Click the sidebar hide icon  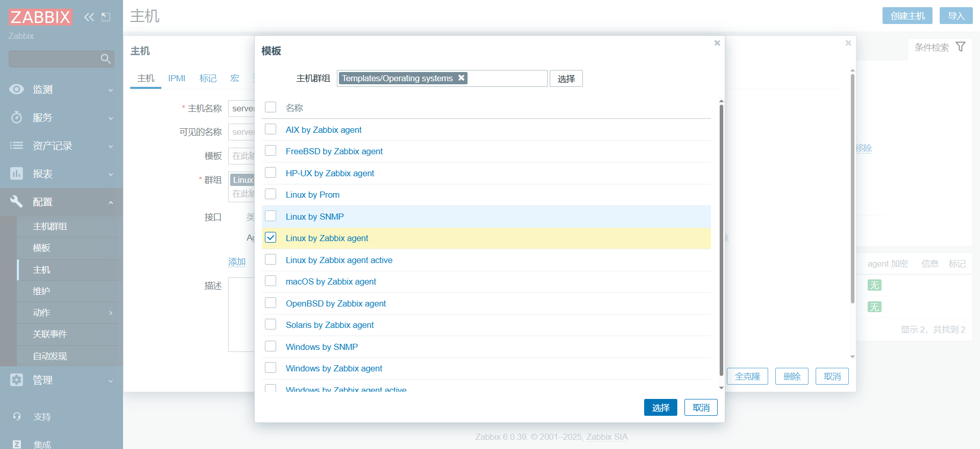pos(106,17)
